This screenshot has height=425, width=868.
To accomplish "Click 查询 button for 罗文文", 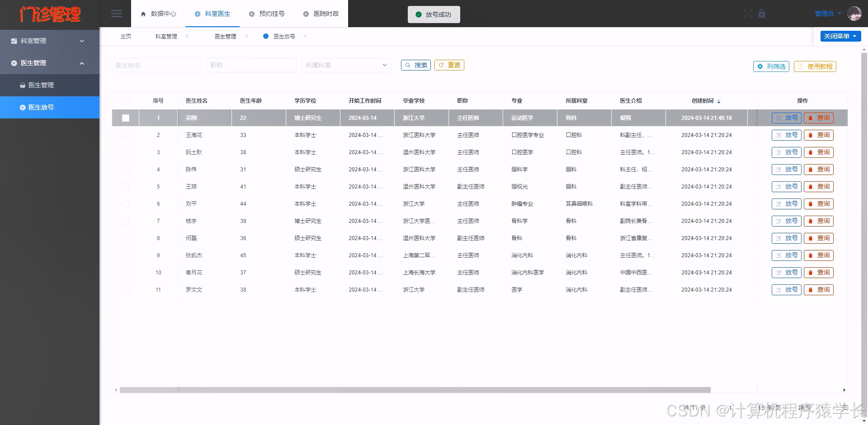I will coord(818,290).
